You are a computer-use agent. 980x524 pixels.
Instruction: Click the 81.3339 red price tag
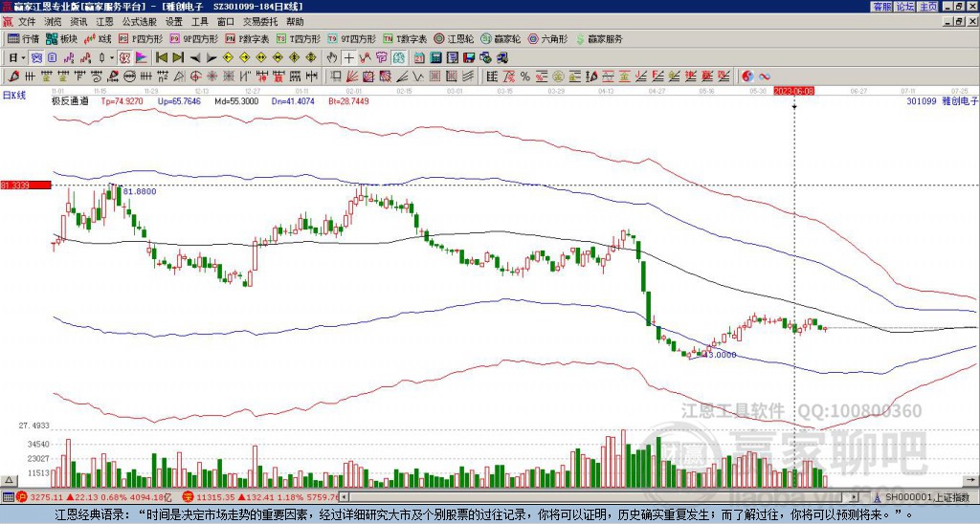pos(26,185)
